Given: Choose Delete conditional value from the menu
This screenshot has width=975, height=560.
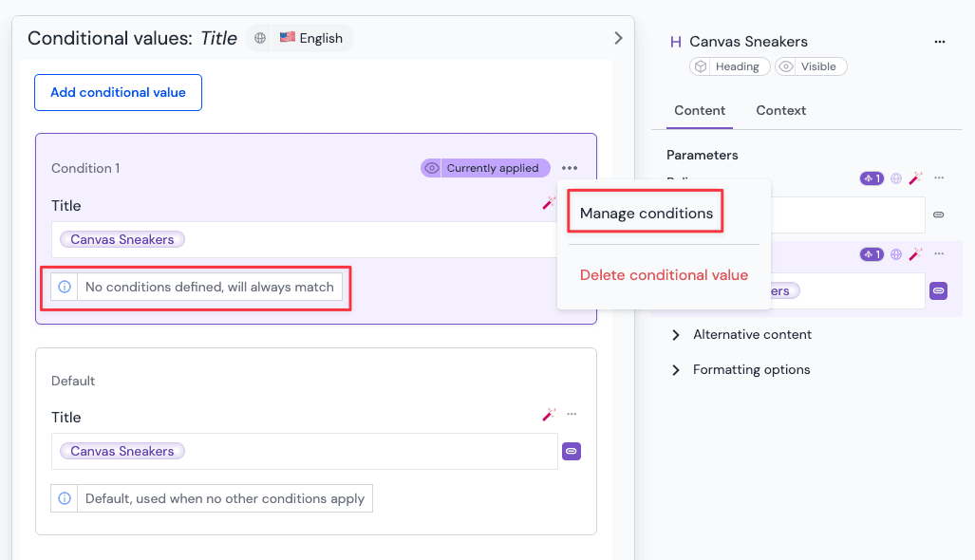Looking at the screenshot, I should (x=664, y=274).
